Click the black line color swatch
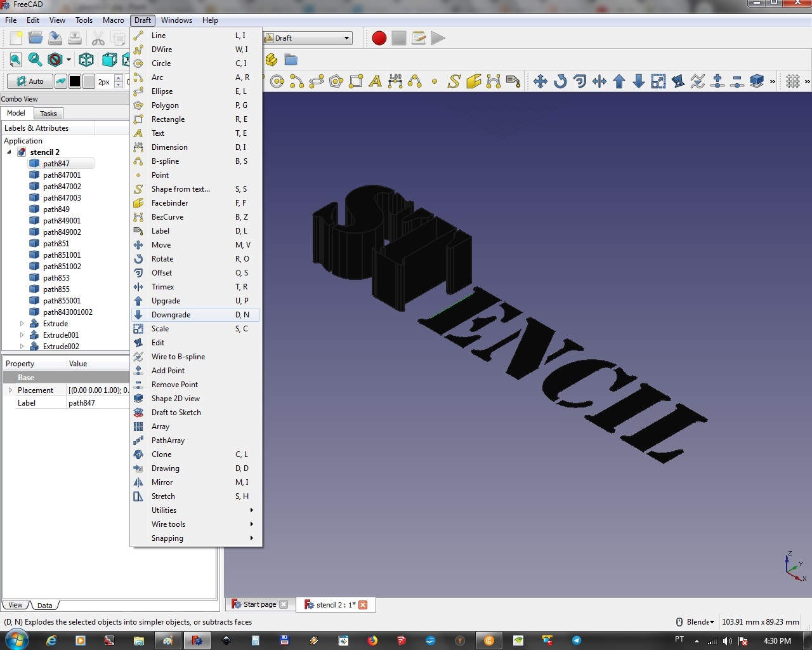The width and height of the screenshot is (812, 650). 75,81
